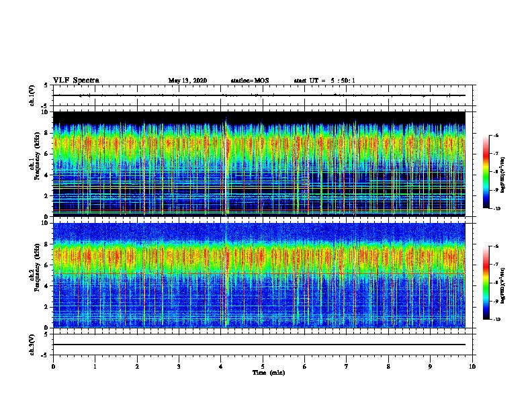Click the "station=MOS" header label
532x411 pixels.
250,81
